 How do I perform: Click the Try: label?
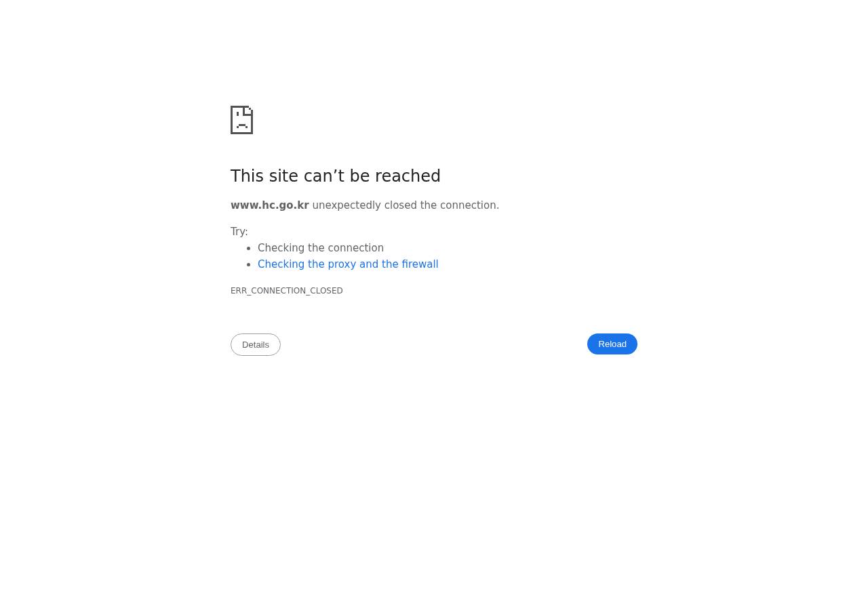pos(239,232)
